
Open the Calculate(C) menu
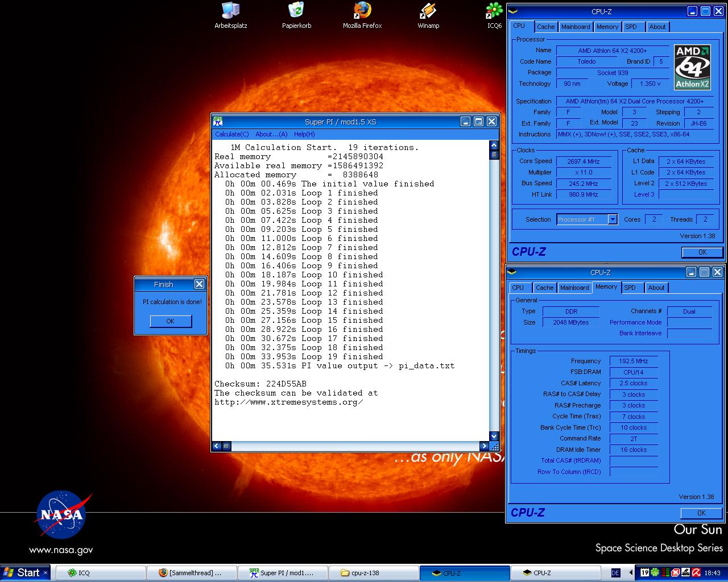231,134
